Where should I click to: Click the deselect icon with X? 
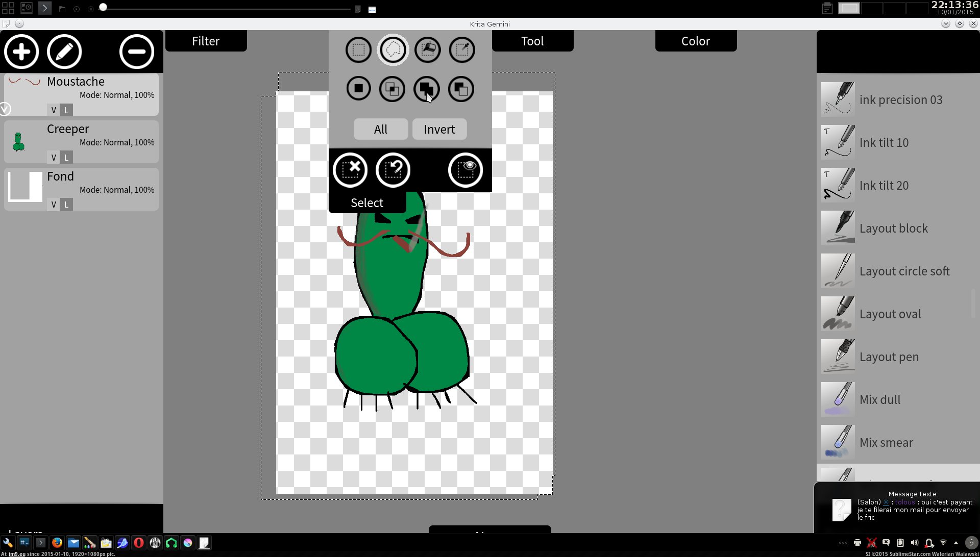[350, 170]
